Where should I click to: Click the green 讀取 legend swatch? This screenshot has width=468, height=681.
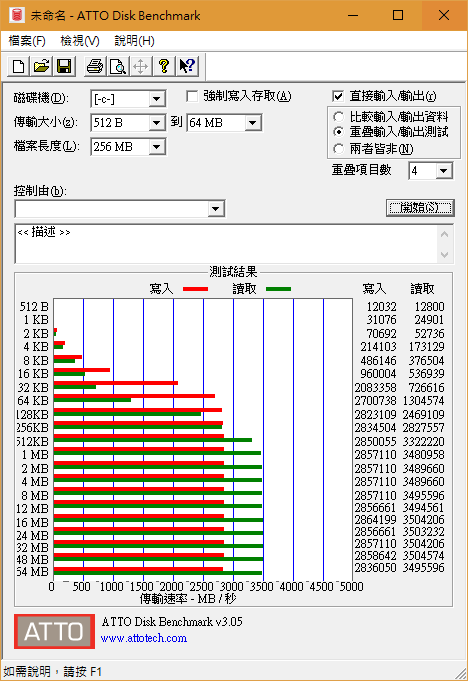point(278,289)
